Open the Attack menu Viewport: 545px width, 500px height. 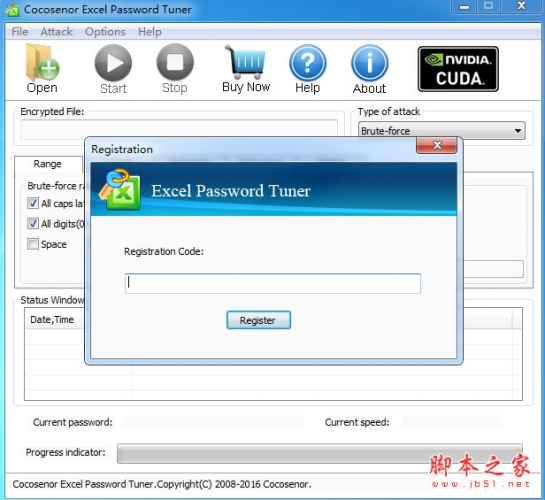tap(57, 32)
